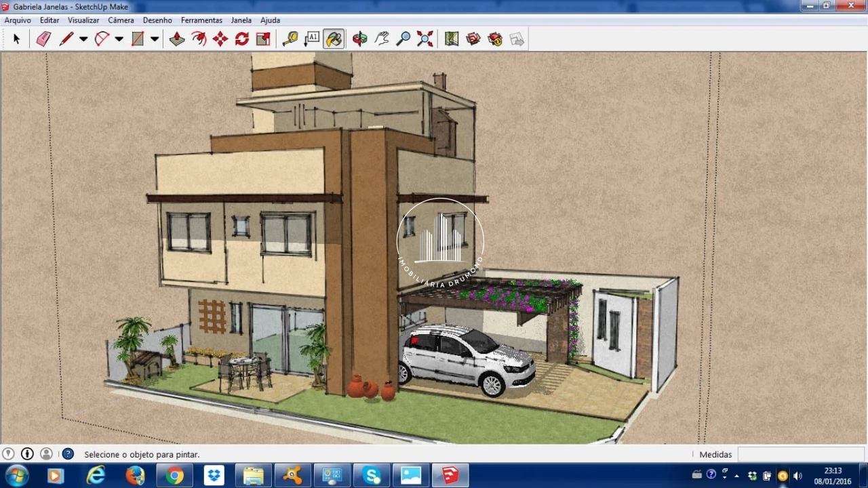Select the Rotate tool
Image resolution: width=868 pixels, height=488 pixels.
point(242,39)
